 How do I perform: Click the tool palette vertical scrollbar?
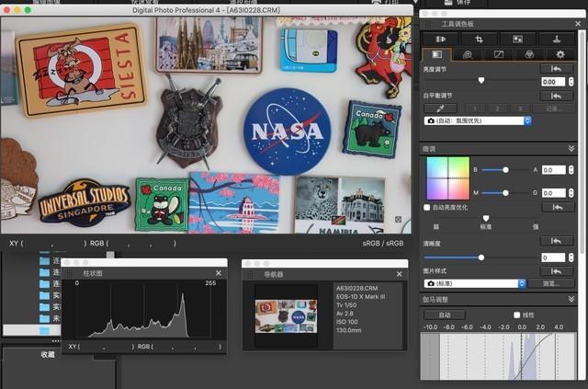click(582, 143)
